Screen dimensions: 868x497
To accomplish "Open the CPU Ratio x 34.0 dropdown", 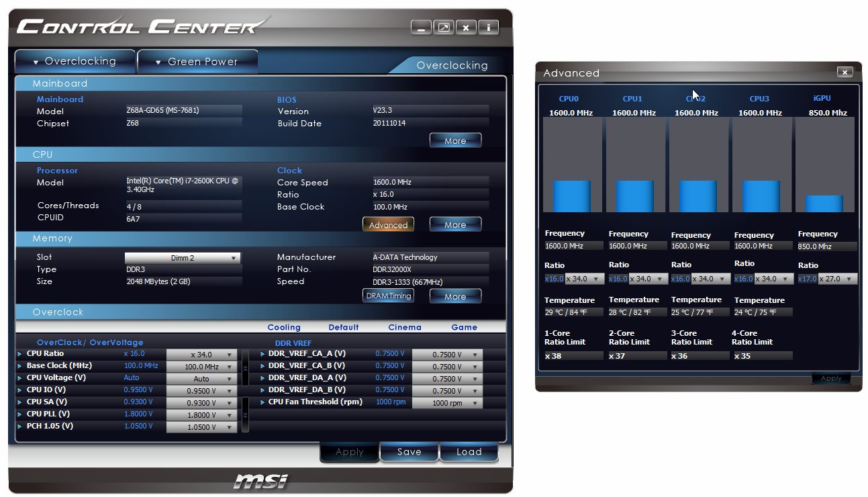I will pos(201,355).
